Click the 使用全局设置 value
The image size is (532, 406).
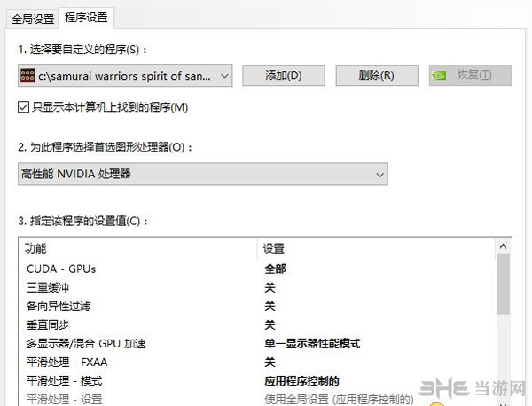click(x=339, y=399)
